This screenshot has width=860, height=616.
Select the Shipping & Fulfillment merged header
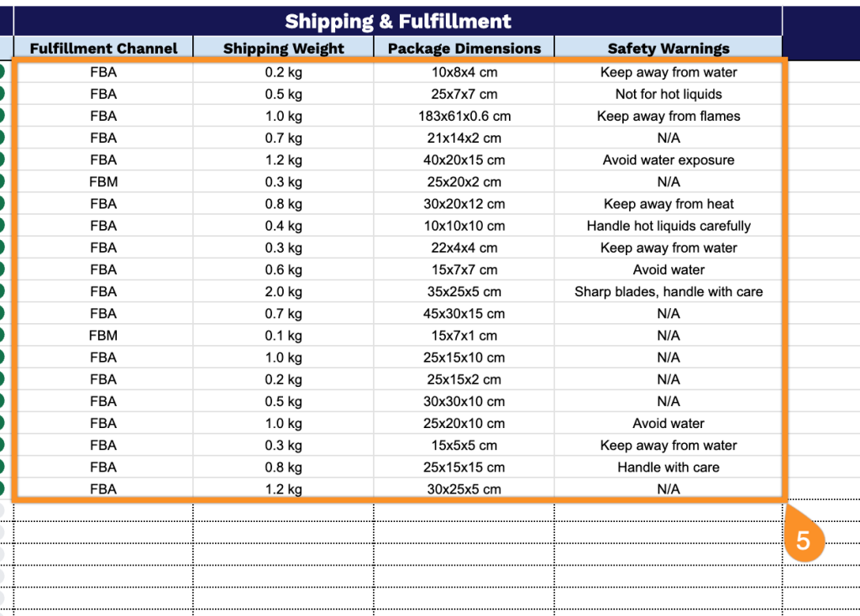pos(398,21)
